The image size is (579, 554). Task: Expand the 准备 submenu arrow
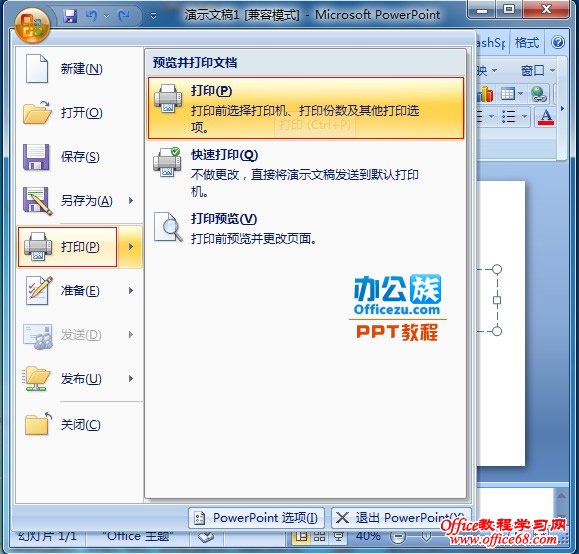[x=131, y=291]
